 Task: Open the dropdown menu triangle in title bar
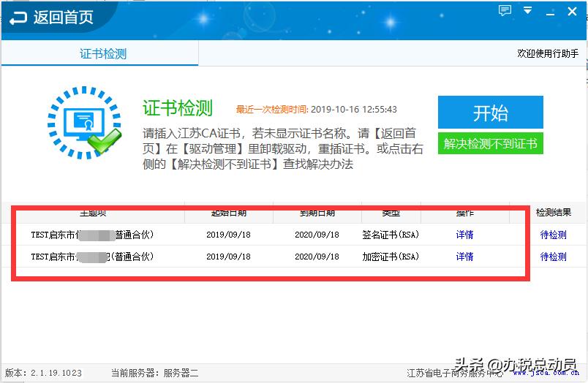[527, 10]
